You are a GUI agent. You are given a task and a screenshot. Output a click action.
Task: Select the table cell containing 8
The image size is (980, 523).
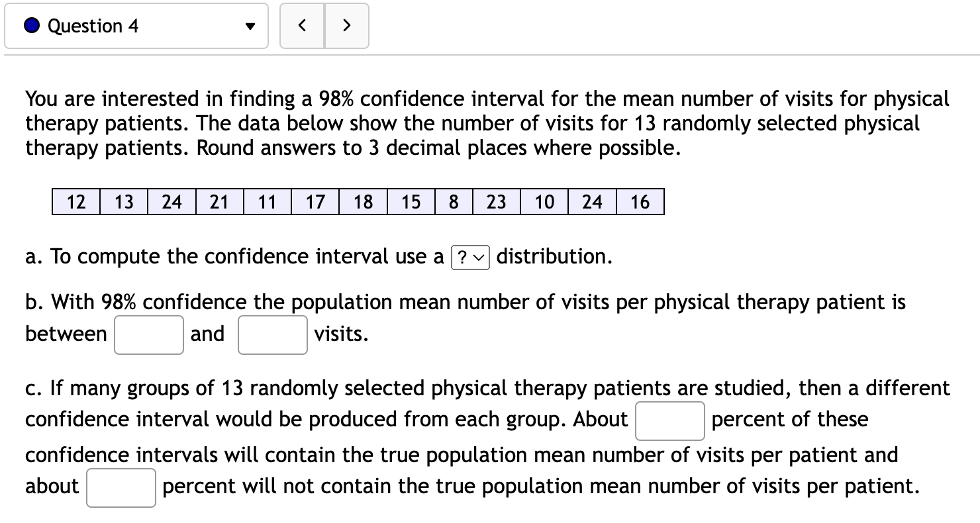(x=453, y=201)
